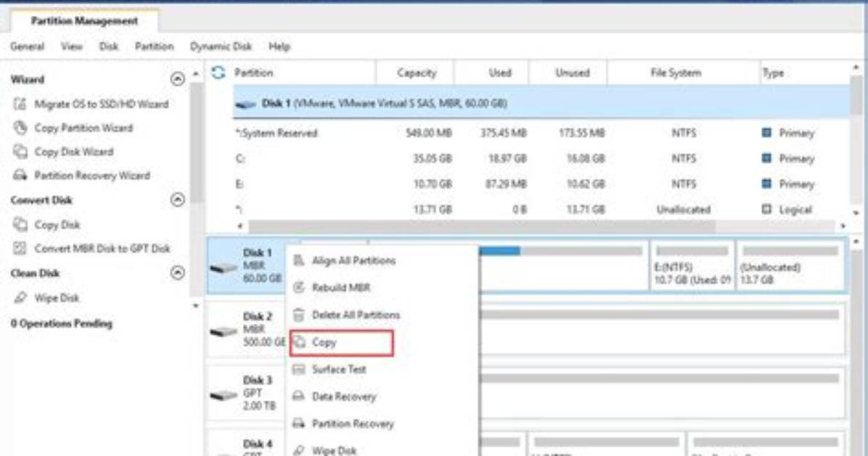The image size is (868, 456).
Task: Select the Disk 2 MBR 500.00 GB label
Action: (264, 329)
